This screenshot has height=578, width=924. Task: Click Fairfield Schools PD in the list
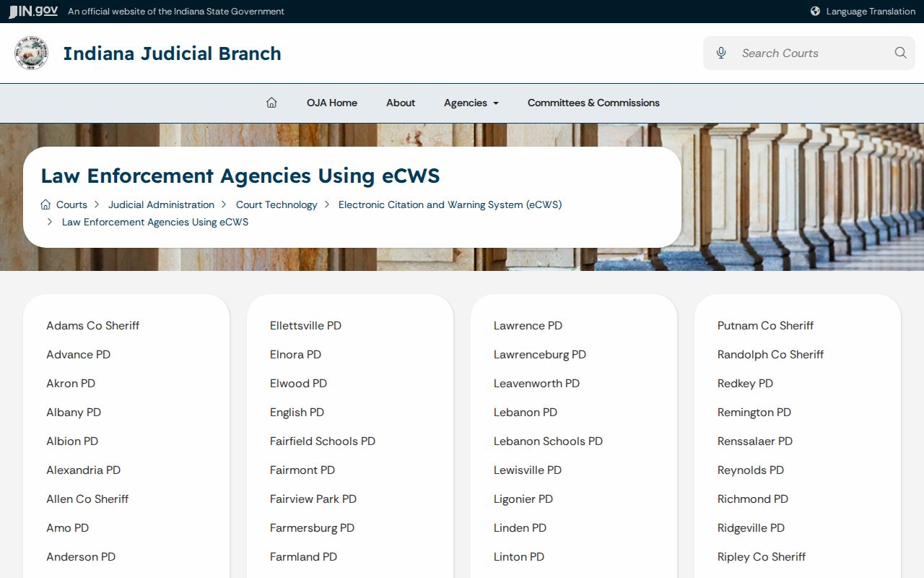coord(323,441)
